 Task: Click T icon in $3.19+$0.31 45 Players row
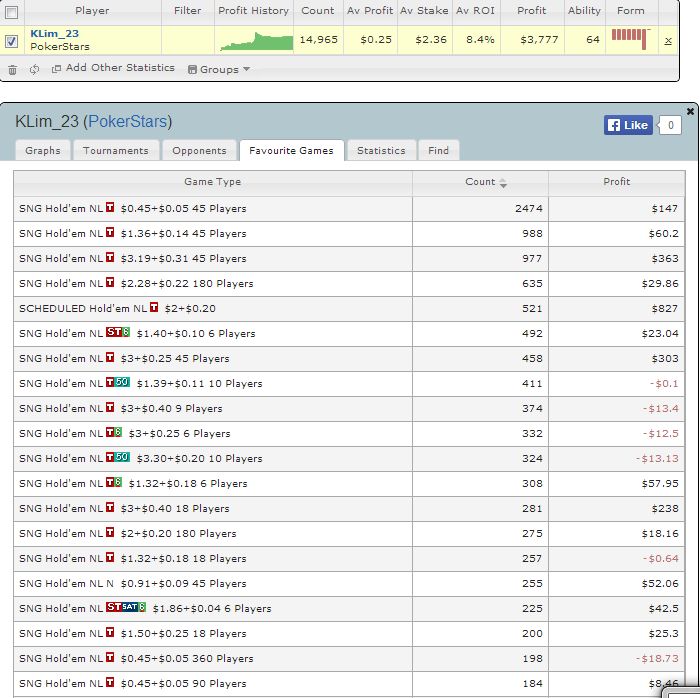(110, 257)
